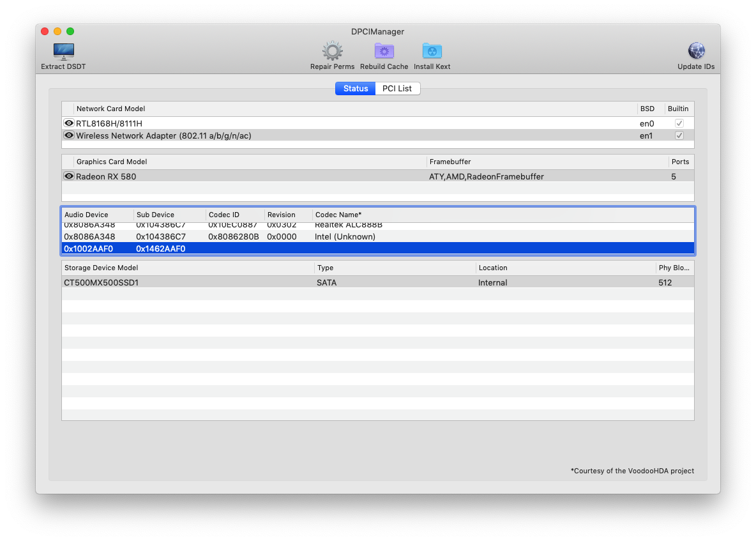Switch to the Status tab
This screenshot has width=756, height=541.
tap(356, 88)
